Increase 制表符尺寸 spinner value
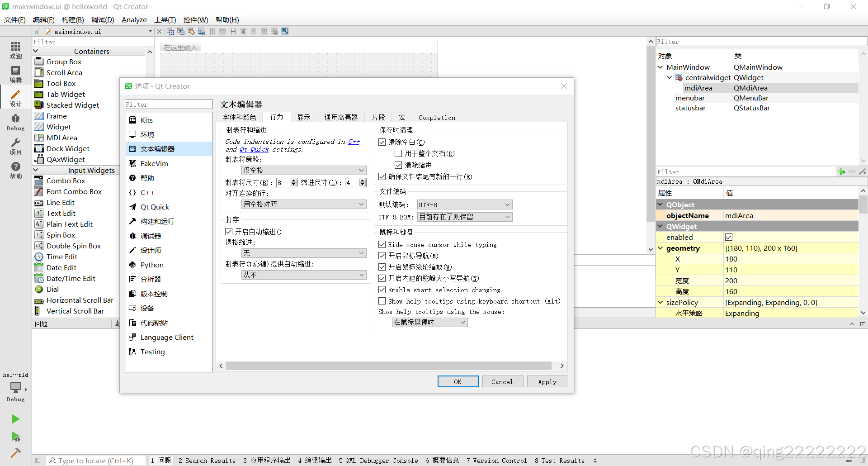 294,181
